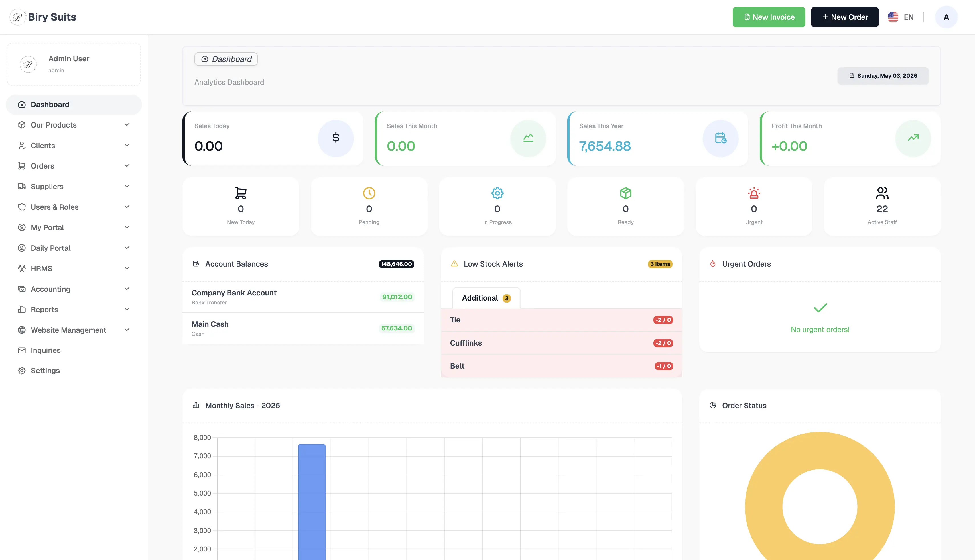975x560 pixels.
Task: Click the Tie low stock row
Action: (561, 320)
